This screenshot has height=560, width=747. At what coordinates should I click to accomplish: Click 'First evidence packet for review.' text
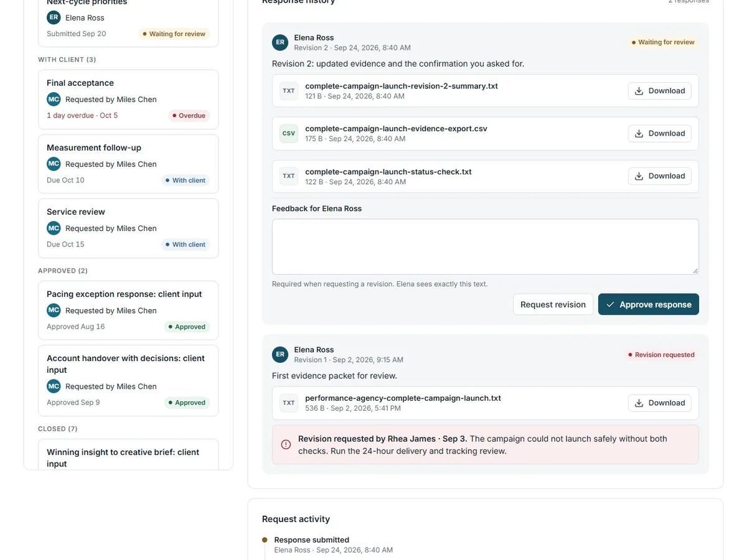(334, 376)
